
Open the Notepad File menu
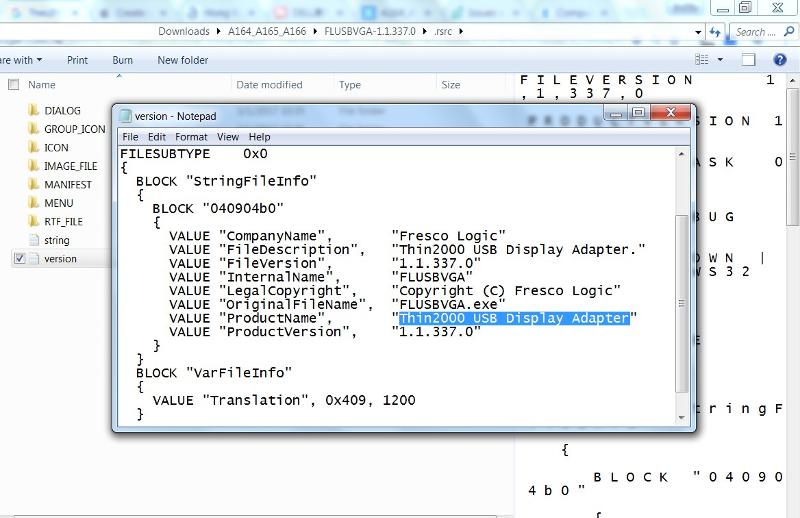point(130,137)
